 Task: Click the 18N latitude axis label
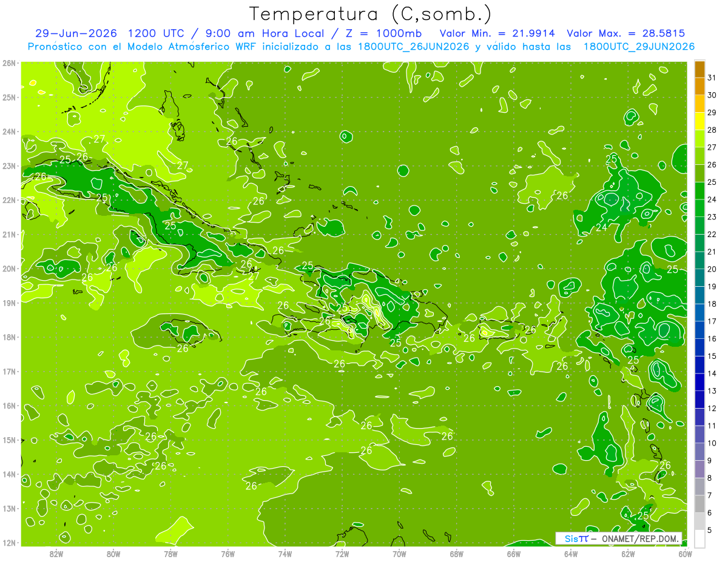(9, 337)
